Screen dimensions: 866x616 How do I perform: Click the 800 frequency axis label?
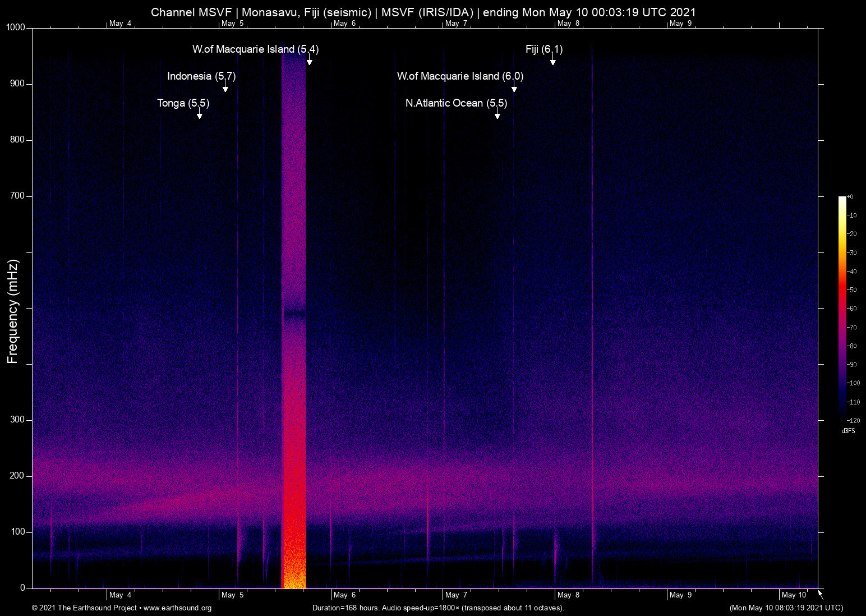point(17,140)
